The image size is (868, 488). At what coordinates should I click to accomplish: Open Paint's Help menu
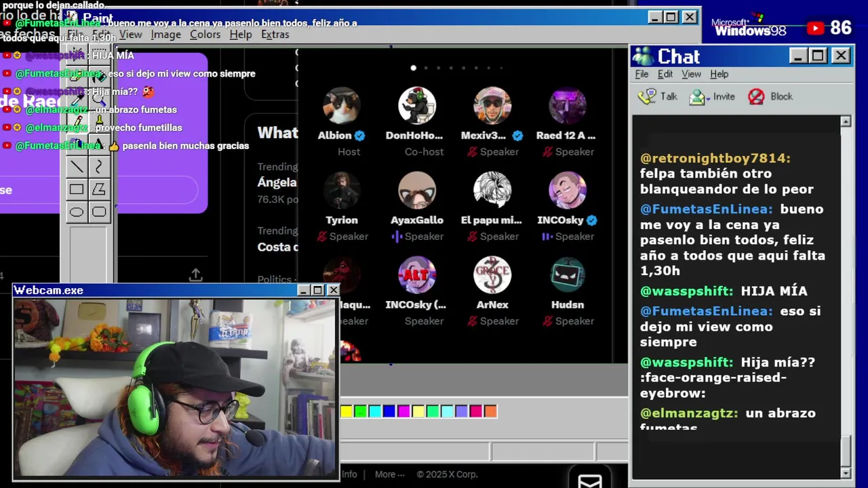241,35
